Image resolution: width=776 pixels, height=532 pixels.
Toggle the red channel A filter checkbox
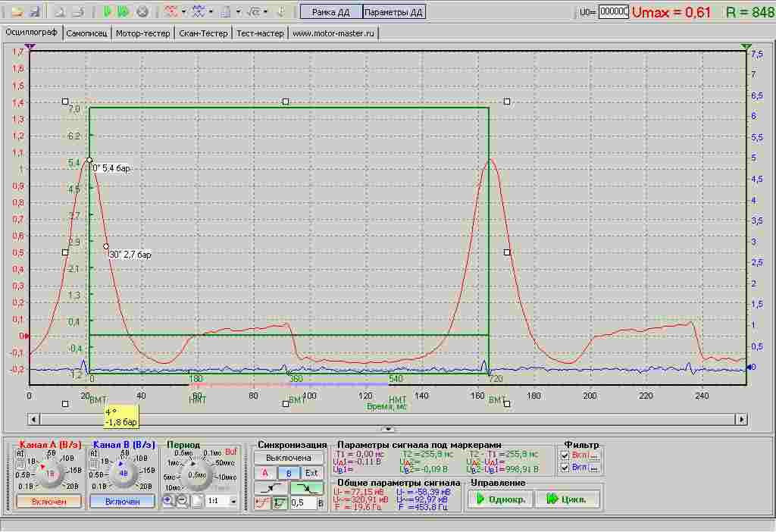pos(565,455)
